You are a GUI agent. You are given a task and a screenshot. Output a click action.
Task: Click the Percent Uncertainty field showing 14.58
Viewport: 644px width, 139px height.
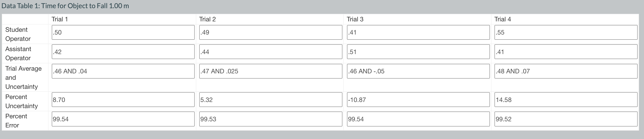pos(566,99)
